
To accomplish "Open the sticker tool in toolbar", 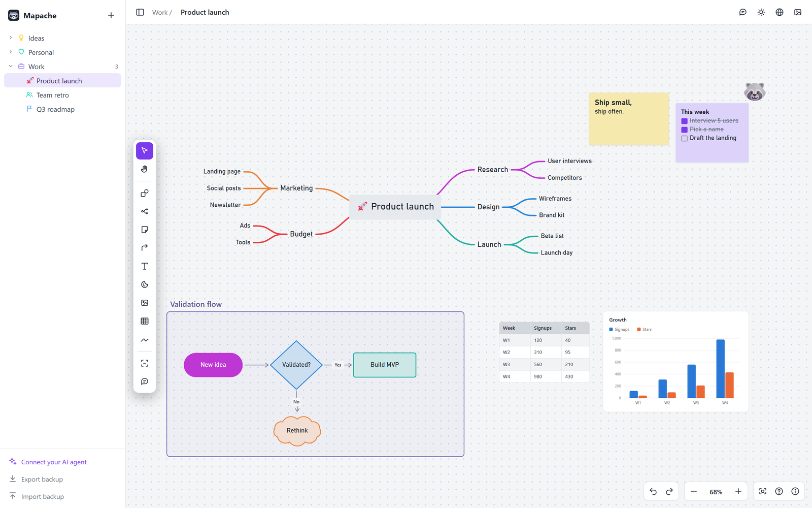I will click(145, 284).
